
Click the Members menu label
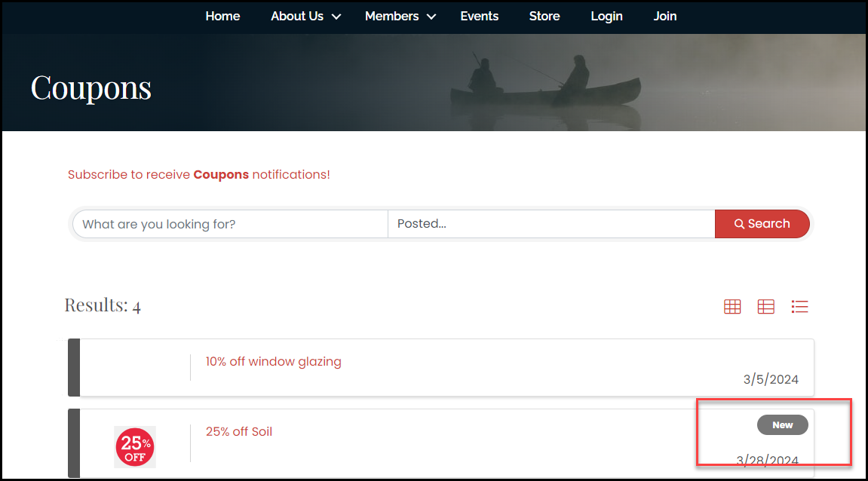[391, 16]
